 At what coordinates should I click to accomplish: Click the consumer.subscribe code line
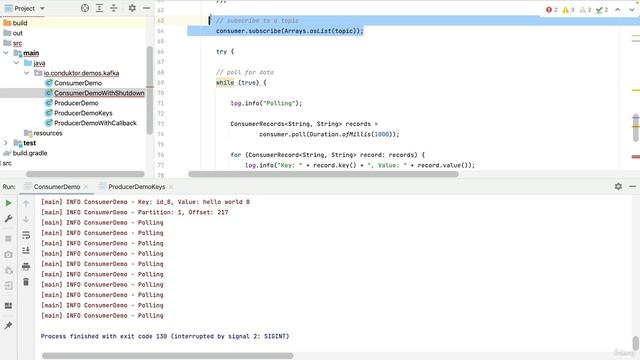(289, 31)
